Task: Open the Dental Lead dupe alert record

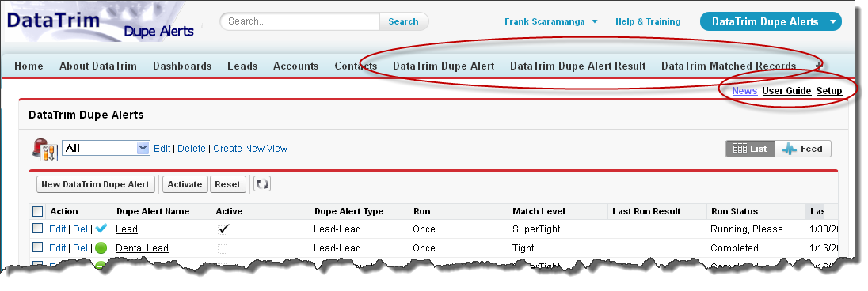Action: [143, 248]
